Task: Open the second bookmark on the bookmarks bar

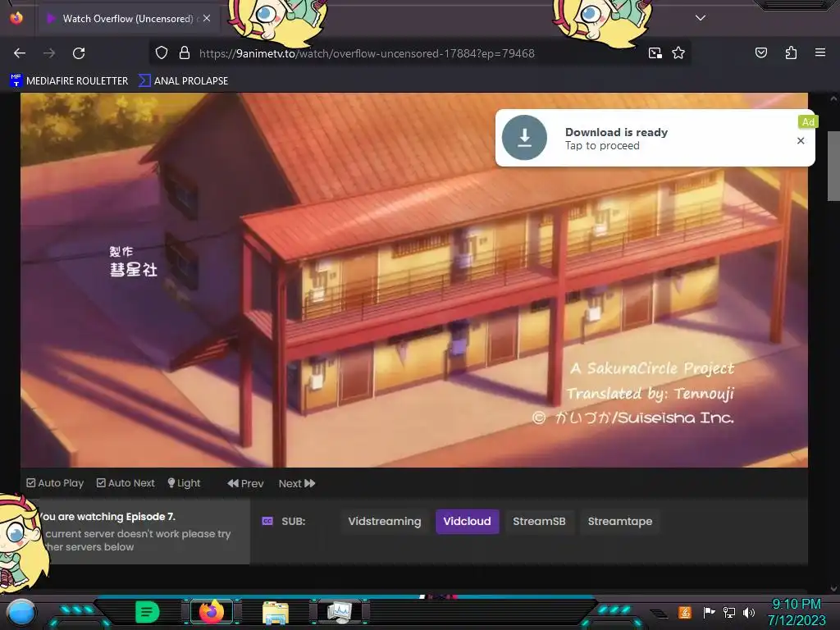Action: pyautogui.click(x=184, y=81)
